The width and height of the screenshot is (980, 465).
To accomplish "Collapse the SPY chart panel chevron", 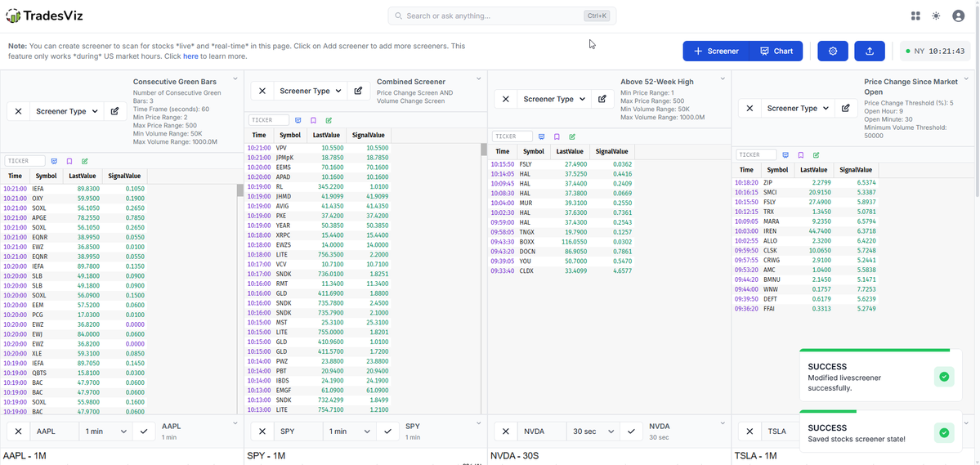I will 479,423.
